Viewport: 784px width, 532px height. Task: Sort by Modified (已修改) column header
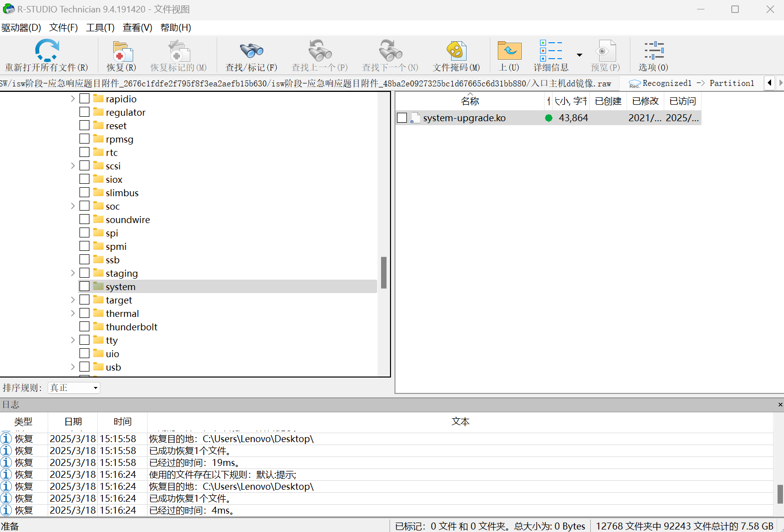645,101
